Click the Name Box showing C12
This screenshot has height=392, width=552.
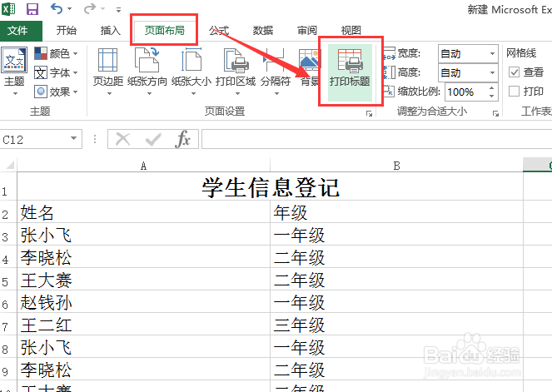tap(33, 139)
